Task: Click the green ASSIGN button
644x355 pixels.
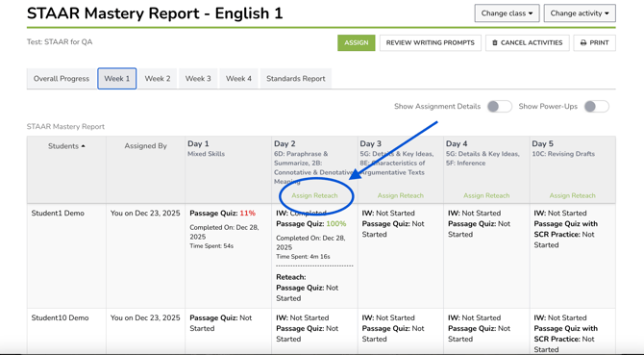Action: [x=356, y=42]
